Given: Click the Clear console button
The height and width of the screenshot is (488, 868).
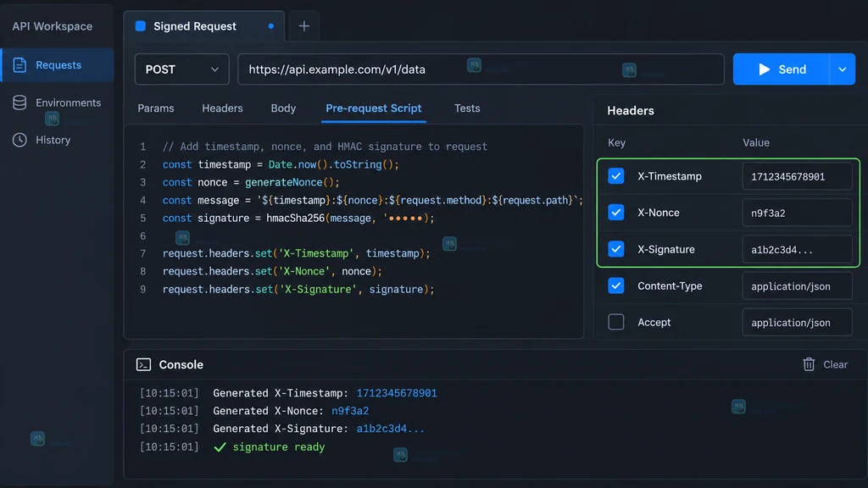Looking at the screenshot, I should pos(825,364).
